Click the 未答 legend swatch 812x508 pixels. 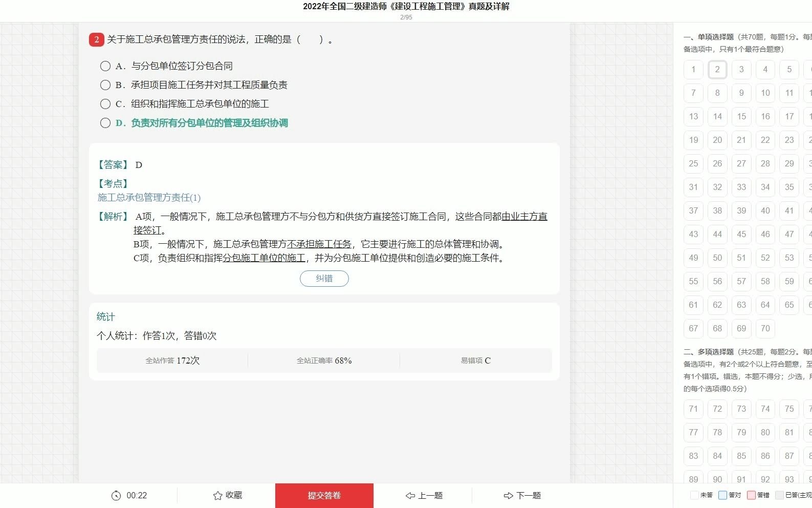(x=694, y=495)
